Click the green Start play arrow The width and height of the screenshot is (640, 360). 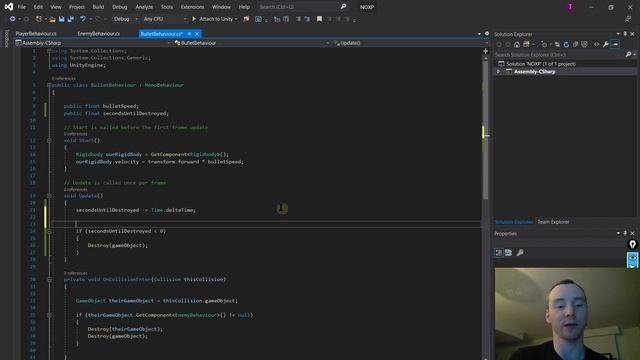[x=194, y=19]
